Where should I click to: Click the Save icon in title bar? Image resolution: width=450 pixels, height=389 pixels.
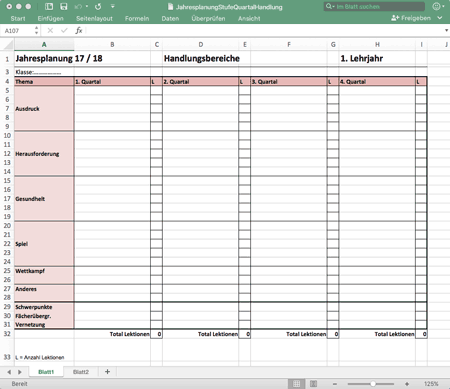tap(64, 7)
